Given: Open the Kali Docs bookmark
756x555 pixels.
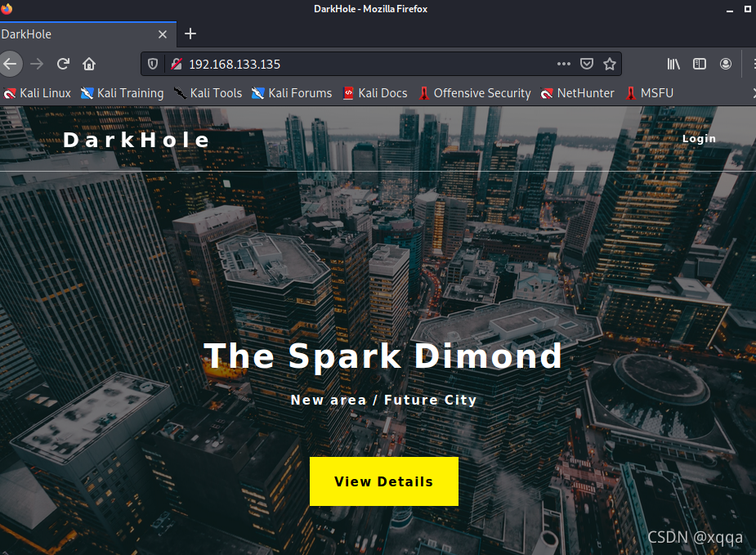Looking at the screenshot, I should coord(374,93).
